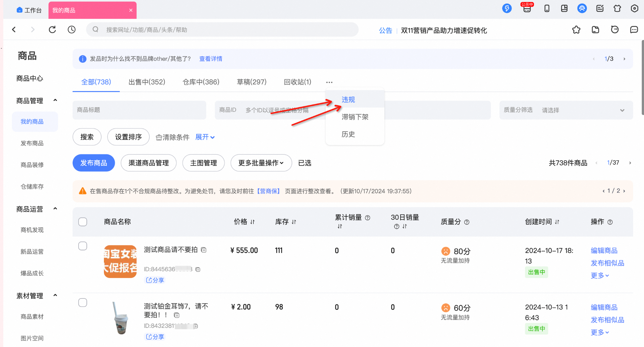Select 历史 from the dropdown menu

348,134
